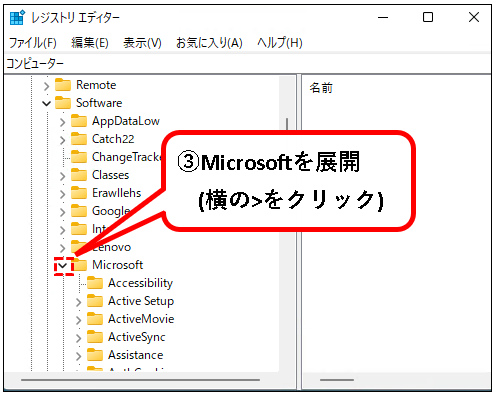The image size is (496, 397).
Task: Click the Erawllehs folder icon
Action: coord(79,193)
